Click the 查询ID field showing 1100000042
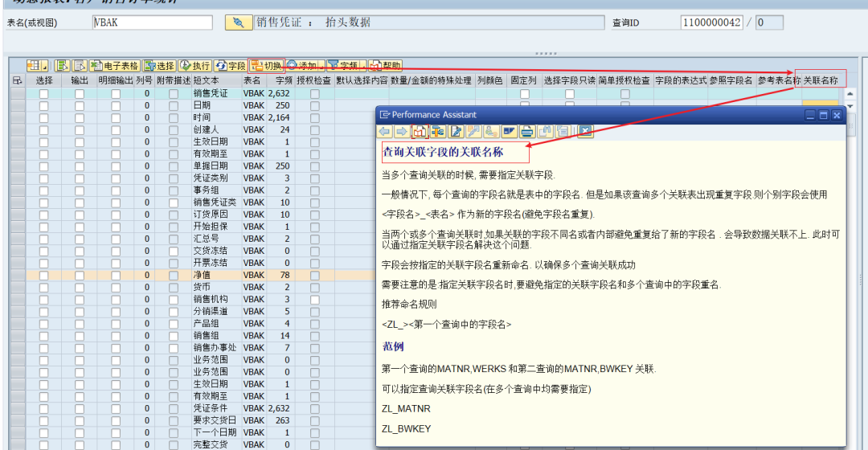 click(711, 22)
